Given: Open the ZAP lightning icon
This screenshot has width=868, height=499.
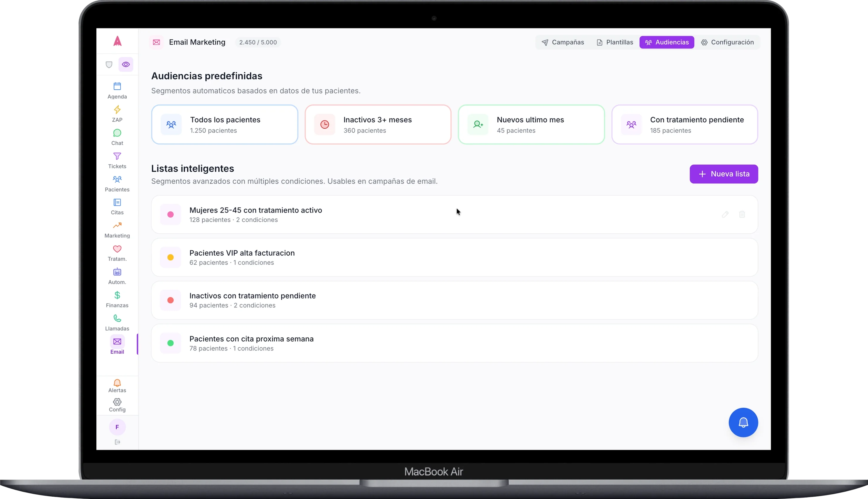Looking at the screenshot, I should tap(117, 110).
